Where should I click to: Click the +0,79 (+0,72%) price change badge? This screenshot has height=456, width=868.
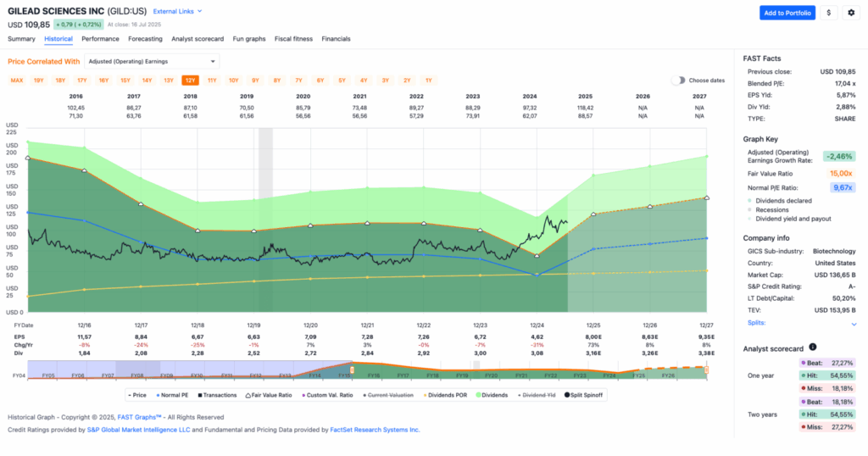(79, 25)
